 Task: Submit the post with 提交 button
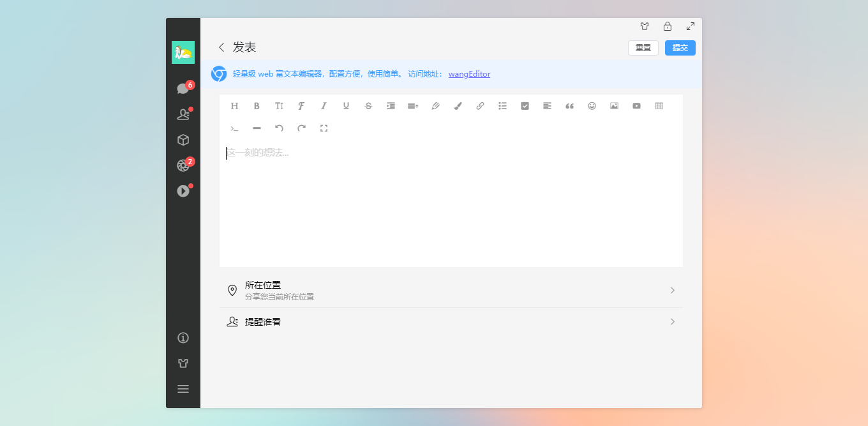click(680, 47)
